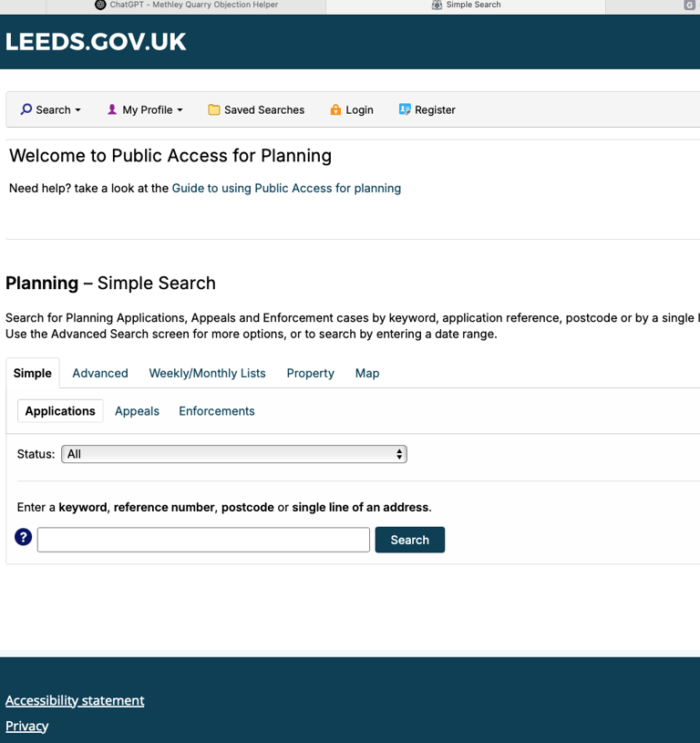Screen dimensions: 700x743
Task: Click the blue question mark help icon
Action: pyautogui.click(x=23, y=537)
